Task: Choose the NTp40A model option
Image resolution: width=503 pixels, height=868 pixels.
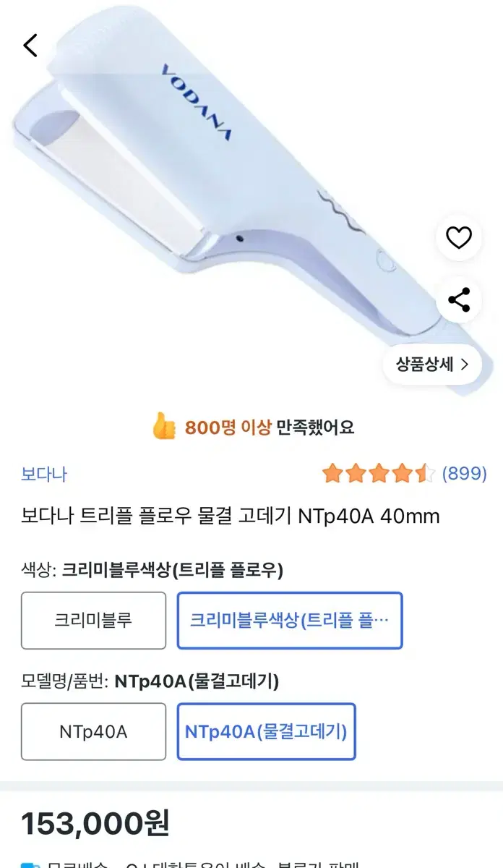Action: tap(93, 731)
